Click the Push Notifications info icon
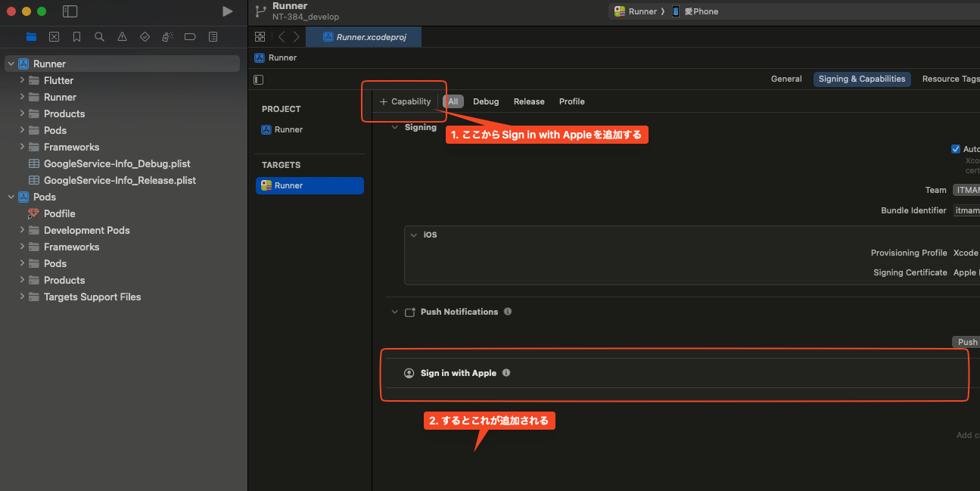980x491 pixels. tap(508, 312)
